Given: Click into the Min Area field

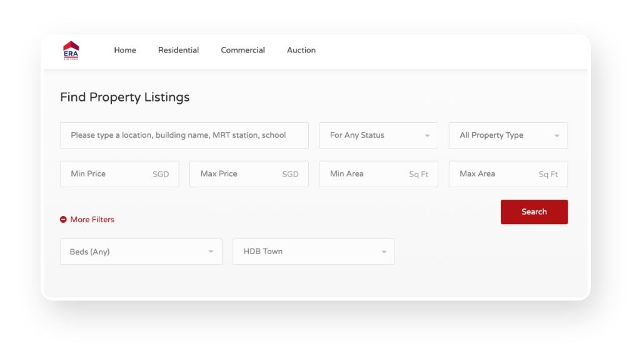Looking at the screenshot, I should (x=378, y=174).
